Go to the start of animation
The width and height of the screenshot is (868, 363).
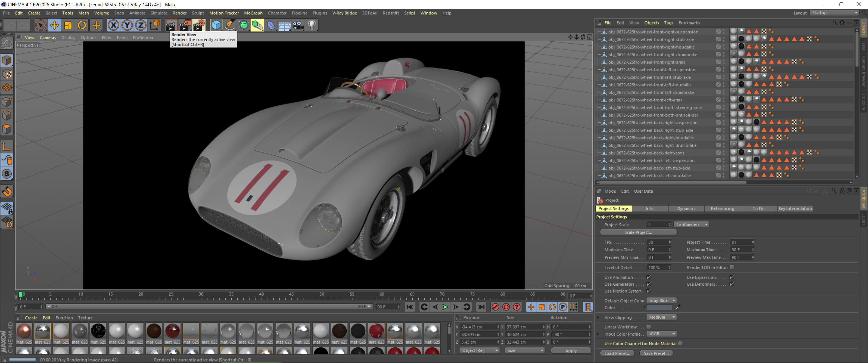click(x=410, y=307)
